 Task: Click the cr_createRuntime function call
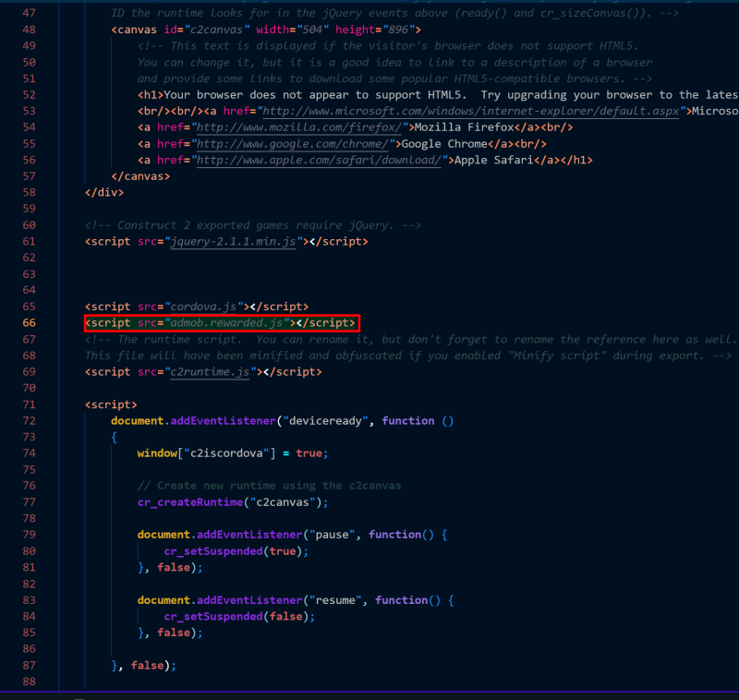233,502
